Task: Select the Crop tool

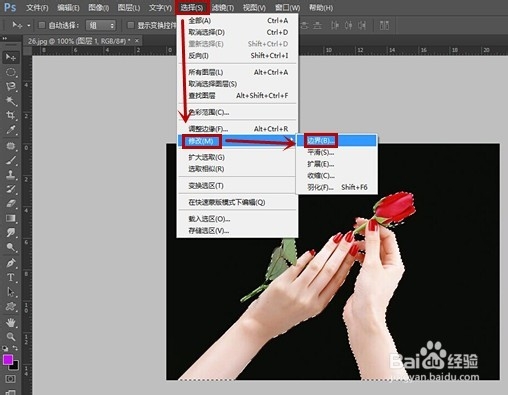Action: [x=11, y=115]
